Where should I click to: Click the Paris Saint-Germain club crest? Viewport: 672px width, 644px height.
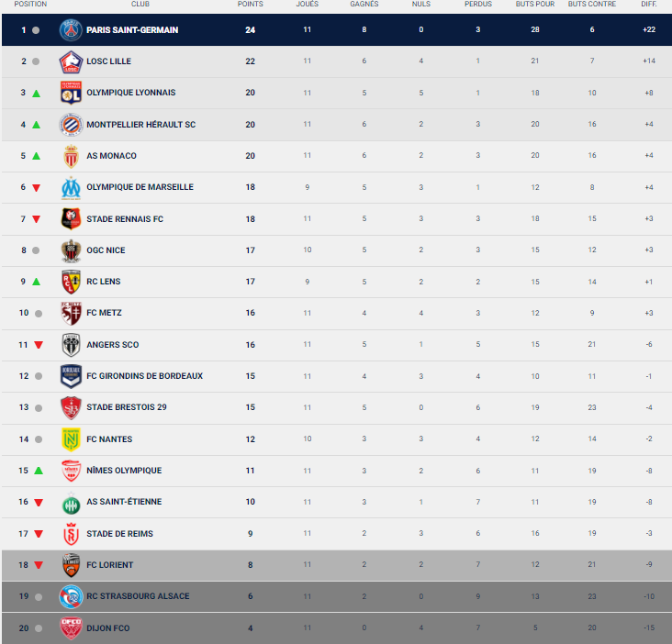coord(71,30)
